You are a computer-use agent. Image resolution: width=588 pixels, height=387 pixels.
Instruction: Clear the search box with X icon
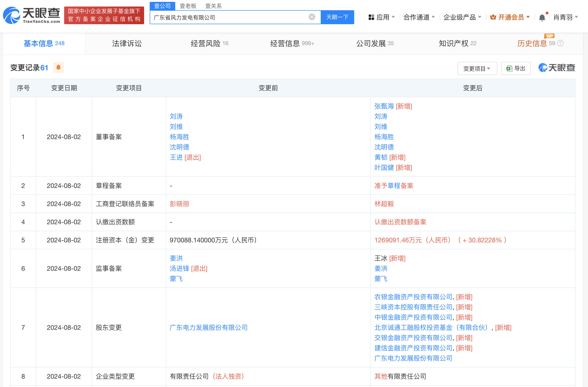(312, 17)
